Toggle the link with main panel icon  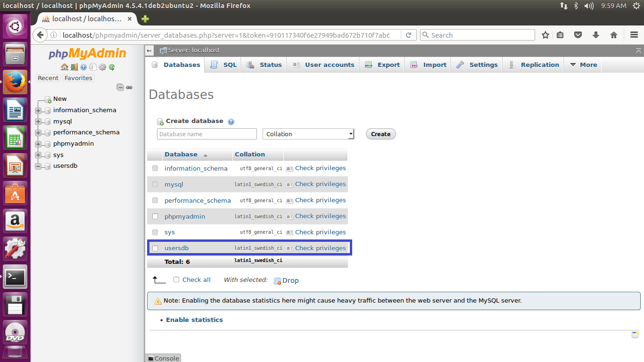[129, 87]
